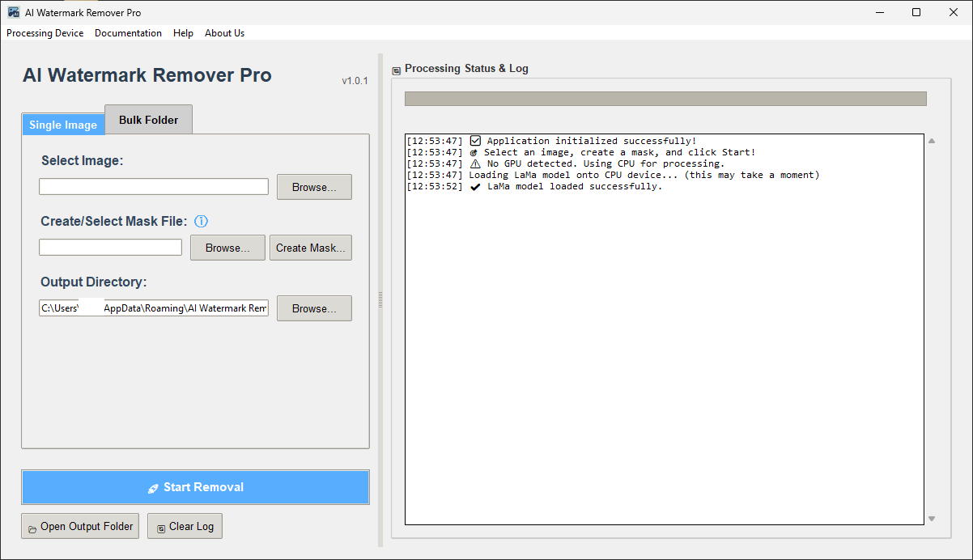Select the Single Image tab
The height and width of the screenshot is (560, 973).
(x=63, y=125)
